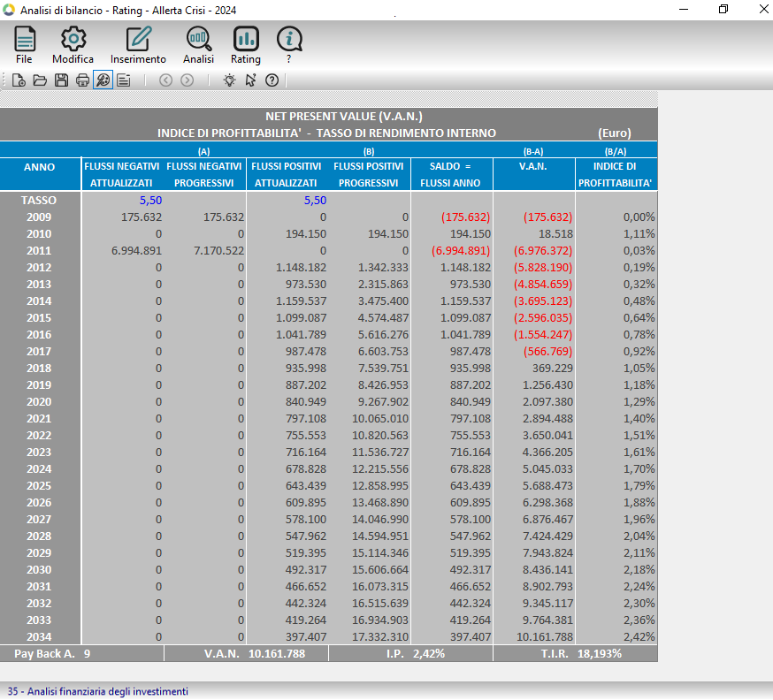The height and width of the screenshot is (700, 773).
Task: Click the progressive value 17.332.310
Action: pyautogui.click(x=380, y=637)
